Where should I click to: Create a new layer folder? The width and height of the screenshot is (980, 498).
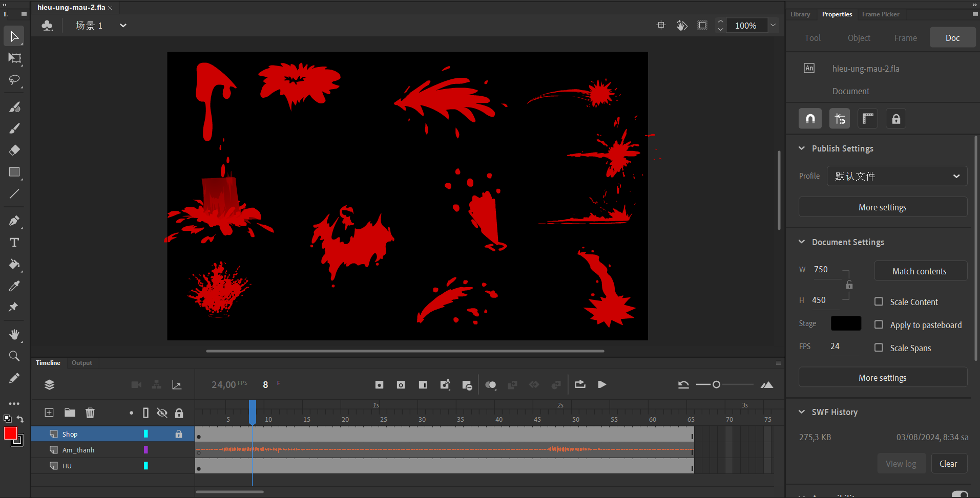click(x=70, y=413)
